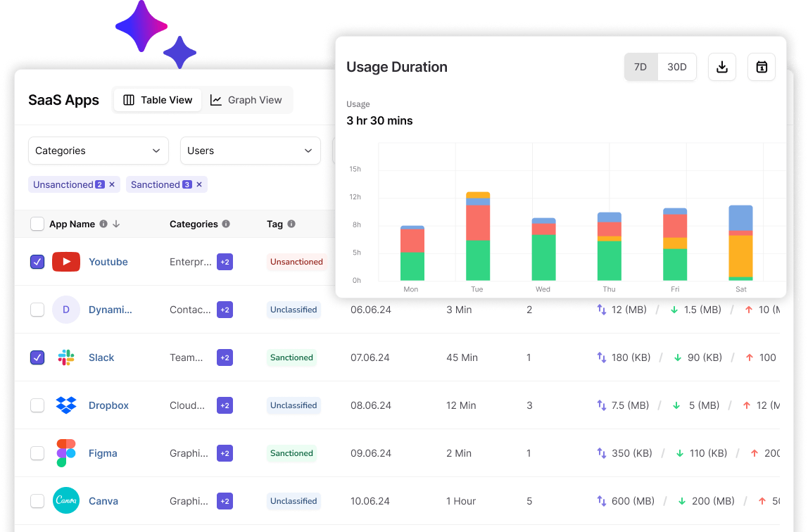Check the Dropbox row checkbox
808x532 pixels.
37,405
